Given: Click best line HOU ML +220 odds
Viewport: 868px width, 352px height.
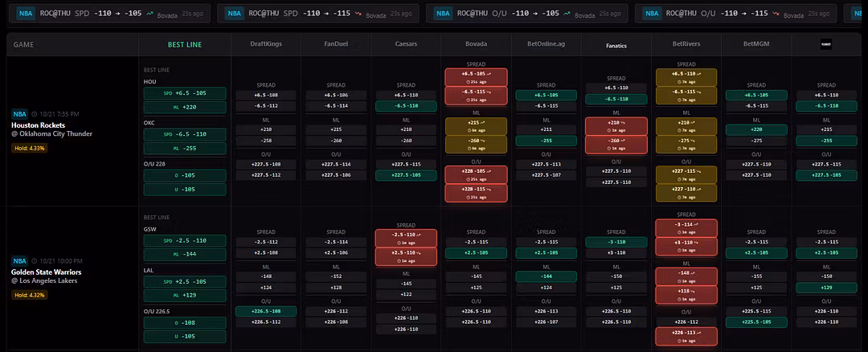Looking at the screenshot, I should (x=185, y=106).
